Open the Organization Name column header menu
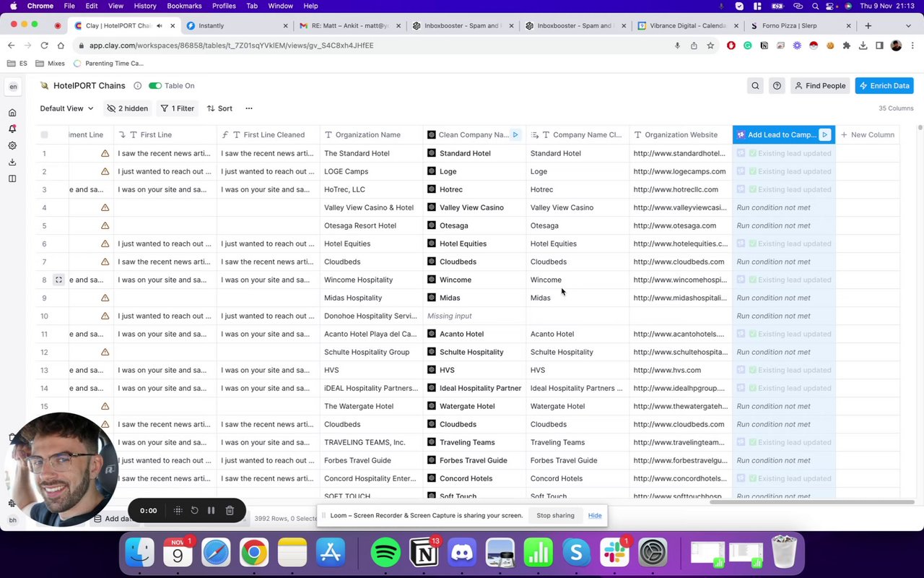The width and height of the screenshot is (924, 578). [x=371, y=134]
